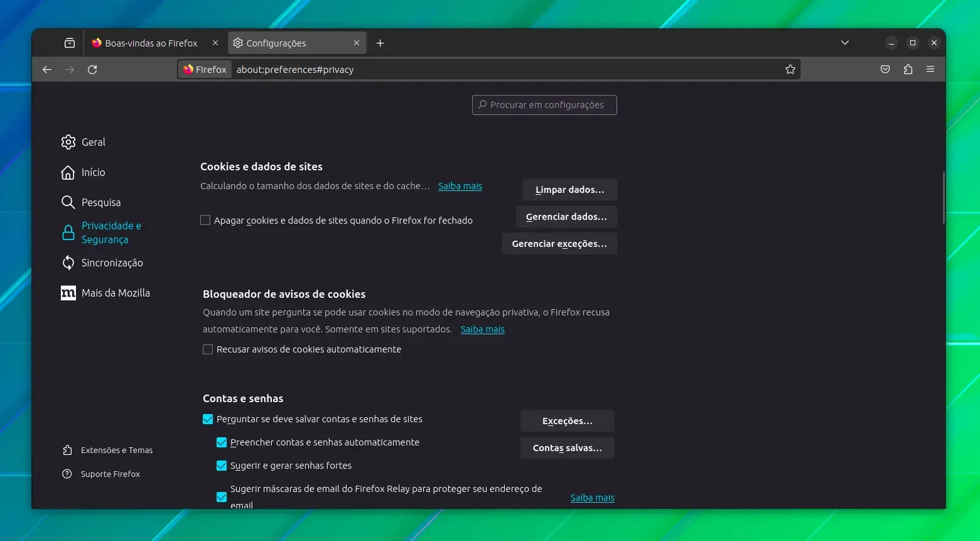
Task: Click the settings page vertical scrollbar
Action: tap(943, 197)
